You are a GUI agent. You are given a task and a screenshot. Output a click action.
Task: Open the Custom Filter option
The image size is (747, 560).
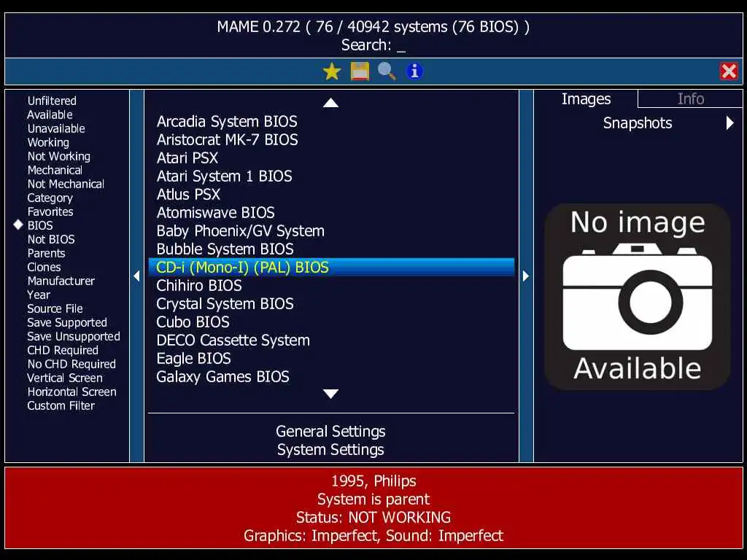tap(61, 405)
